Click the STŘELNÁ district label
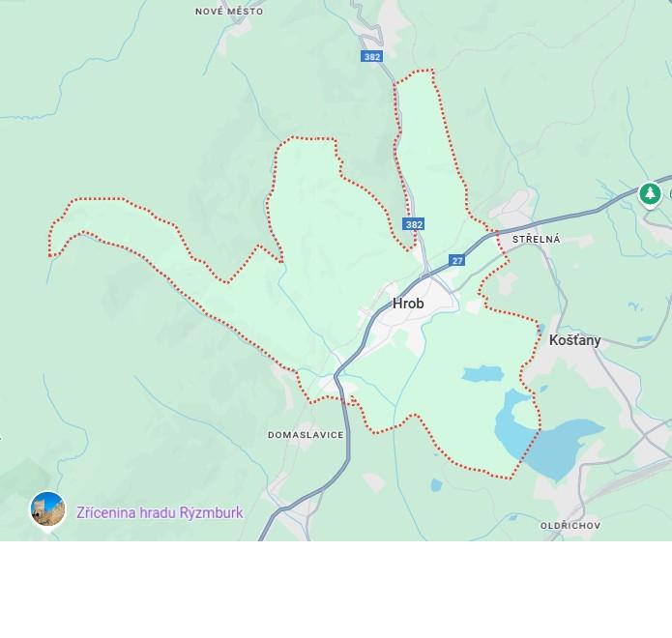The width and height of the screenshot is (672, 638). [536, 239]
